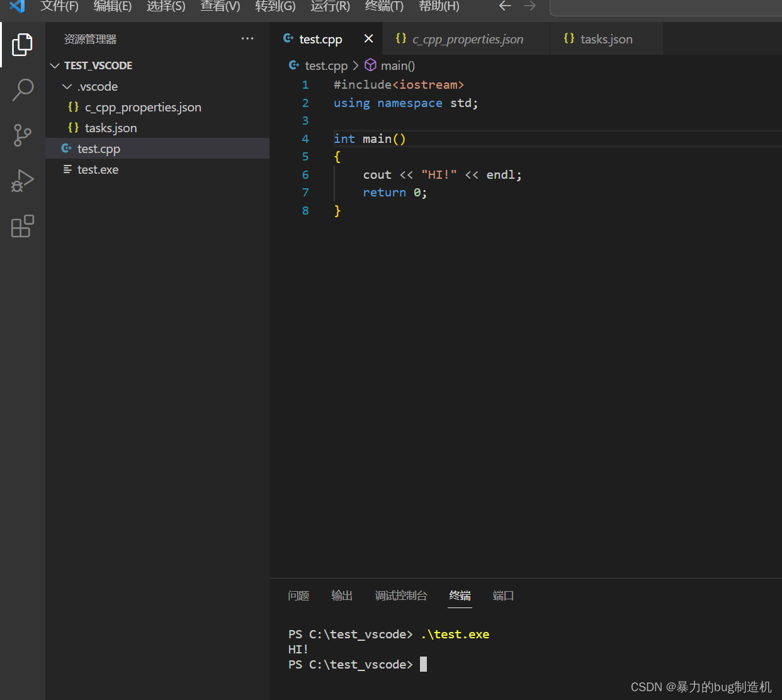Click the closing brace on line 8
This screenshot has height=700, width=782.
coord(337,210)
